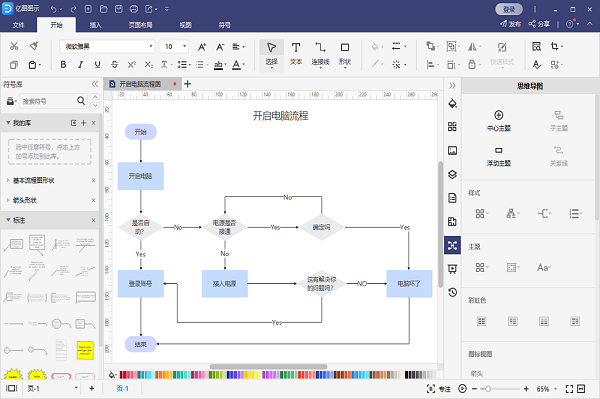Viewport: 600px width, 399px height.
Task: Toggle Bold formatting
Action: [64, 65]
